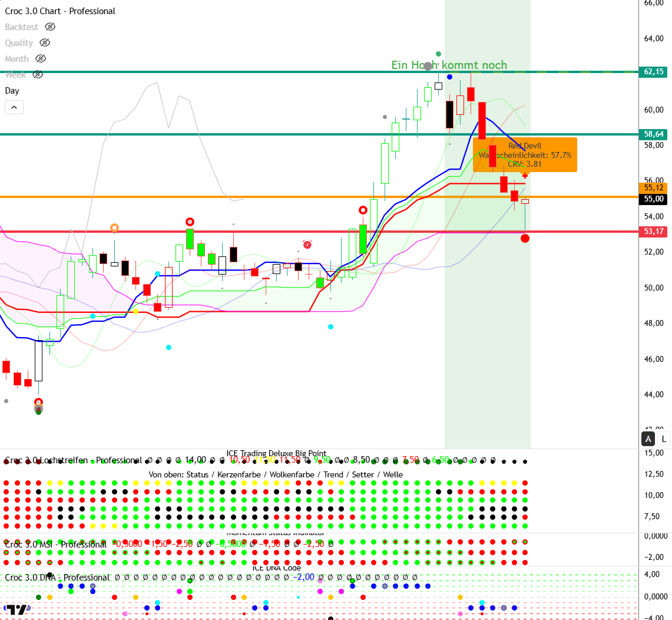Unhide the Month indicator with its eye icon
Viewport: 672px width, 620px height.
40,59
